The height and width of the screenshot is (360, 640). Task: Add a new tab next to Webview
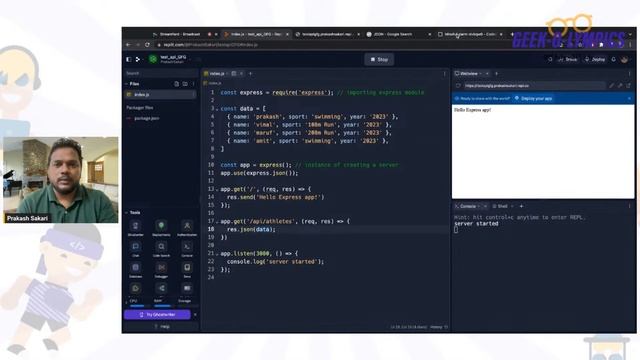[496, 73]
